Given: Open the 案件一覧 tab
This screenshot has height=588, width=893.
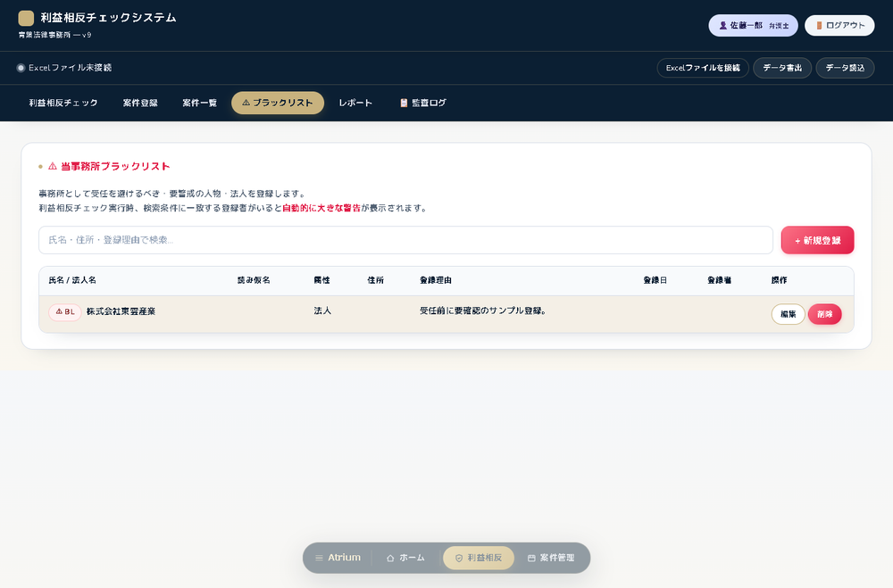Looking at the screenshot, I should 199,103.
